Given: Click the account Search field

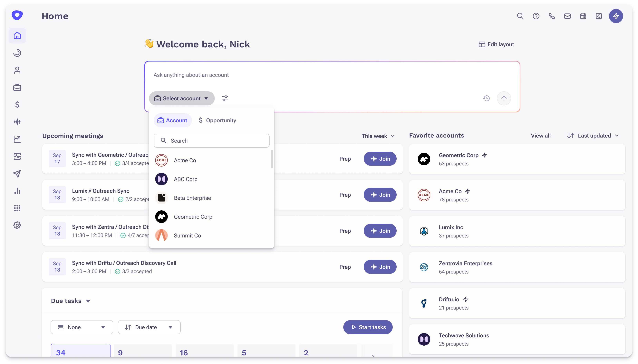Looking at the screenshot, I should 211,140.
